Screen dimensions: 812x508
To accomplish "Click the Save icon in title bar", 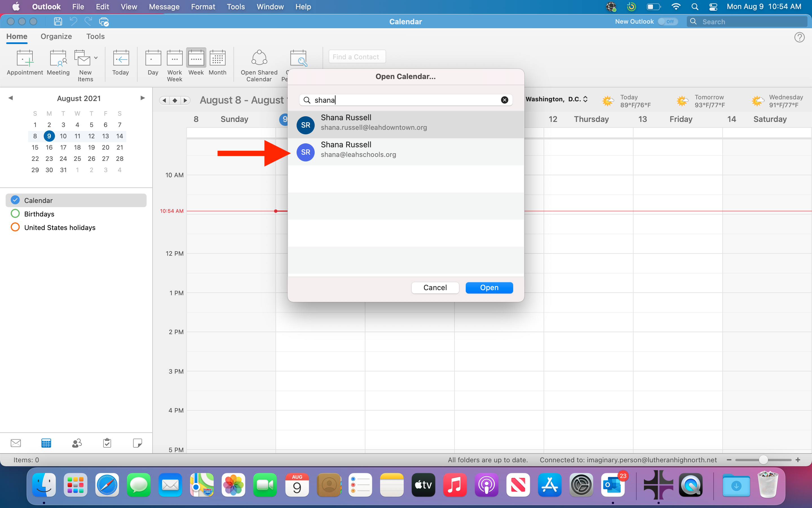I will [x=58, y=21].
